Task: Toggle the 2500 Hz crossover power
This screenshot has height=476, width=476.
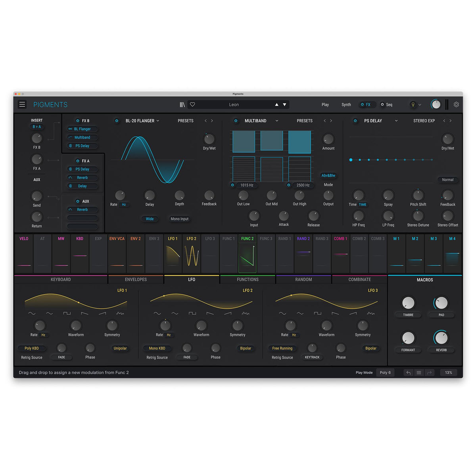Action: point(289,185)
